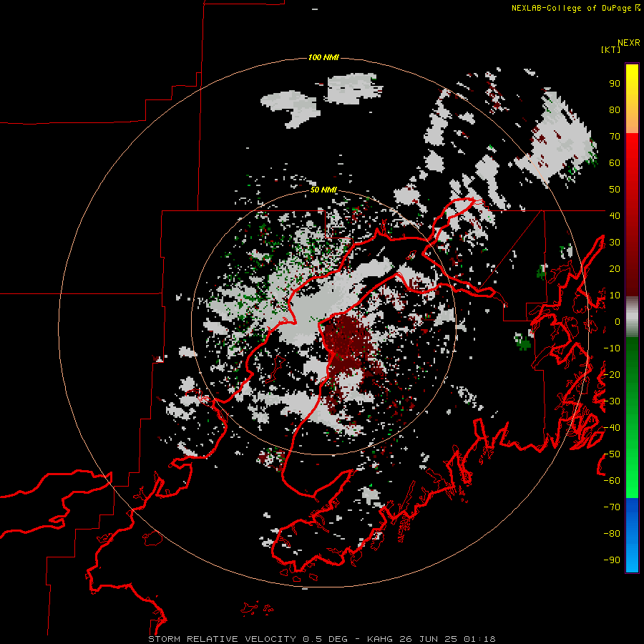Click the -60 value on the velocity scale
This screenshot has width=644, height=644.
click(612, 481)
